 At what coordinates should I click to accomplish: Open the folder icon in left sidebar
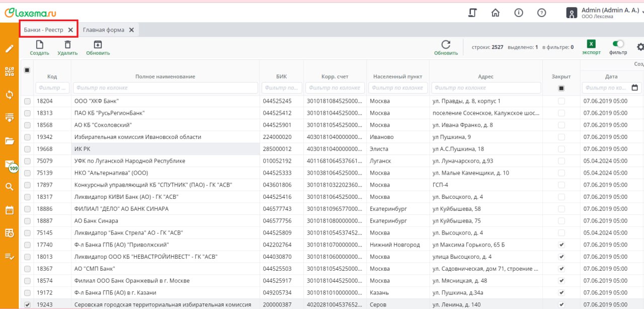[9, 141]
